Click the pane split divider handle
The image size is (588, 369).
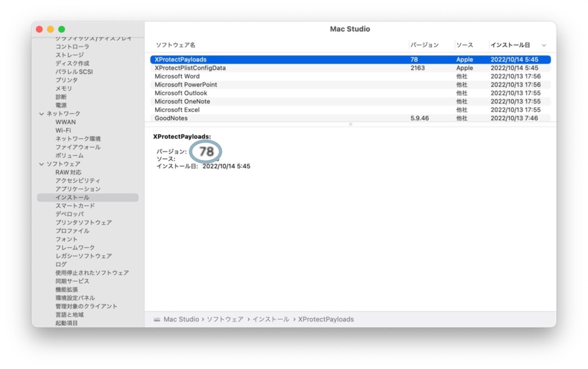[x=350, y=124]
